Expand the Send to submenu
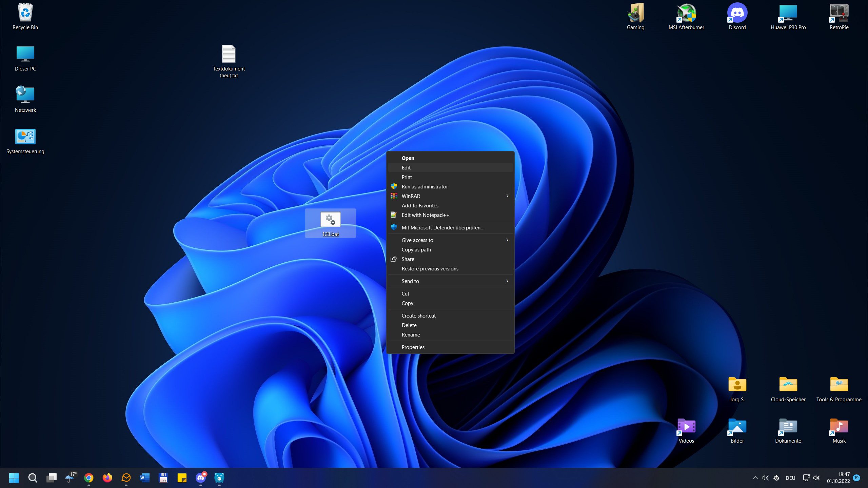The width and height of the screenshot is (868, 488). click(x=507, y=281)
